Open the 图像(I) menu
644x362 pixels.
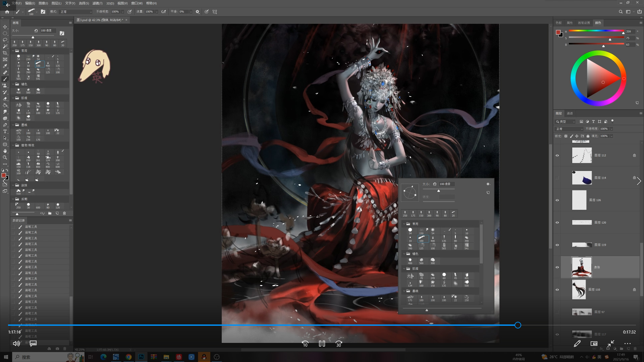tap(43, 3)
